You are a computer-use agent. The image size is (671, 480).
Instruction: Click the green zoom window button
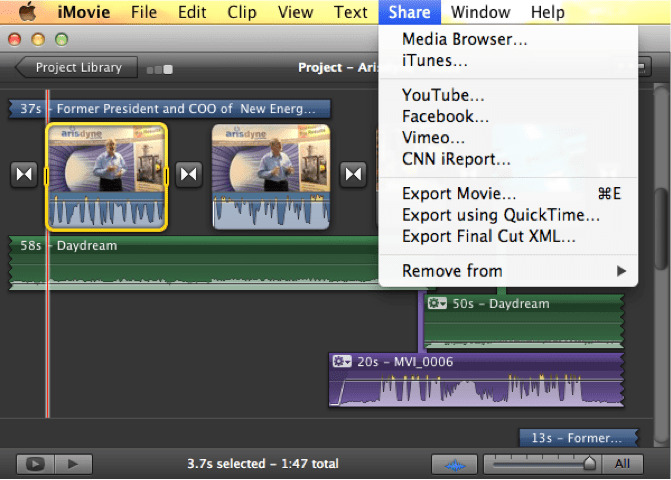(x=62, y=39)
